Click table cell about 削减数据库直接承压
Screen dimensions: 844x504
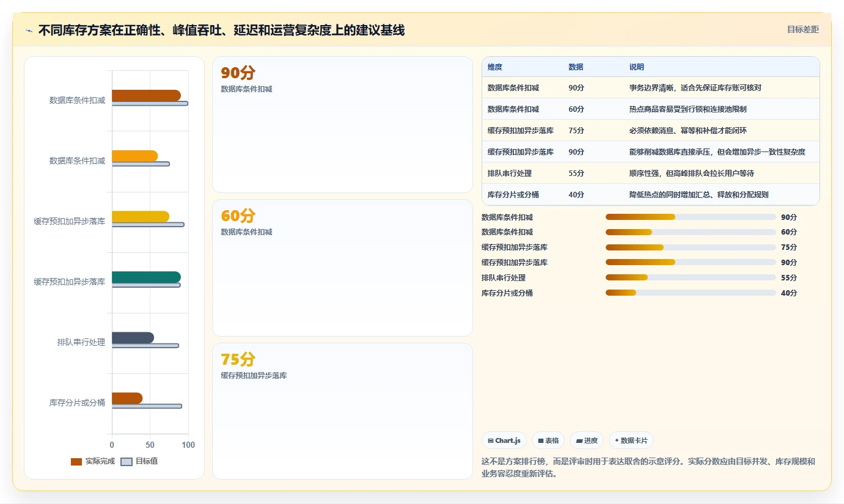pyautogui.click(x=717, y=152)
